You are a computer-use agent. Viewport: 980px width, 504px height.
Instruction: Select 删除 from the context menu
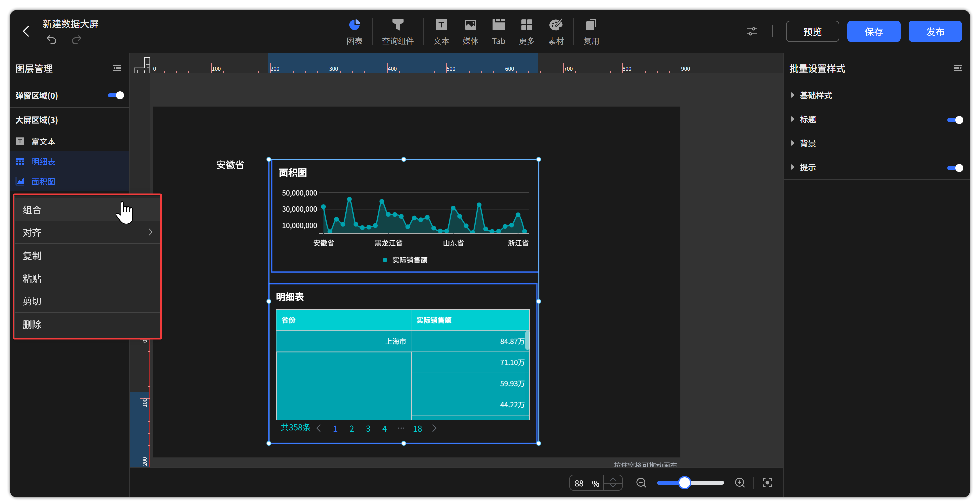(x=87, y=324)
